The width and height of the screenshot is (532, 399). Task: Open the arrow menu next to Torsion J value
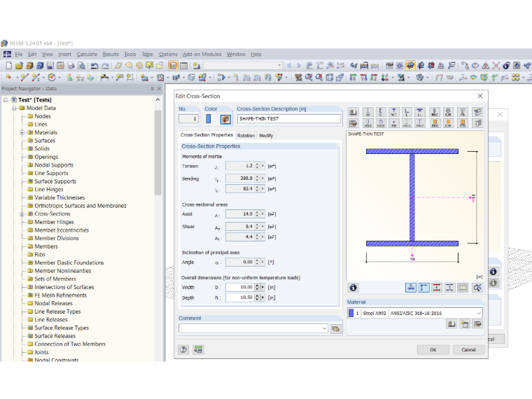pos(262,166)
